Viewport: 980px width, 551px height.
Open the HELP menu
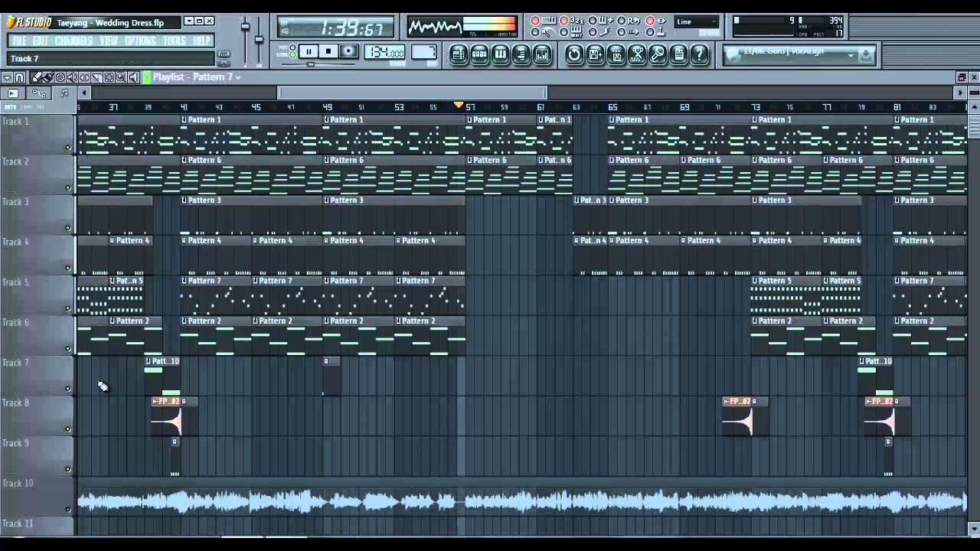point(201,41)
